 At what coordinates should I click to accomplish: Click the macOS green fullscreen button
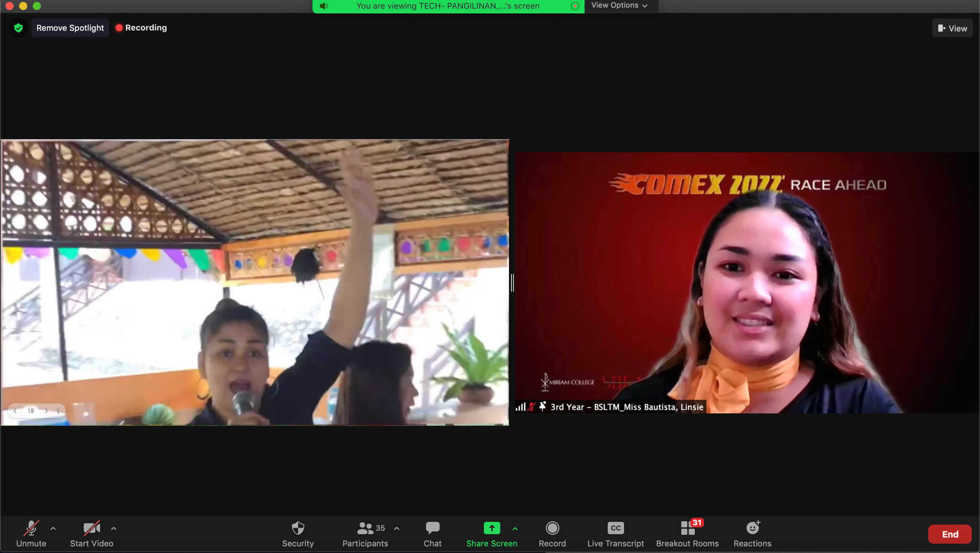(37, 6)
